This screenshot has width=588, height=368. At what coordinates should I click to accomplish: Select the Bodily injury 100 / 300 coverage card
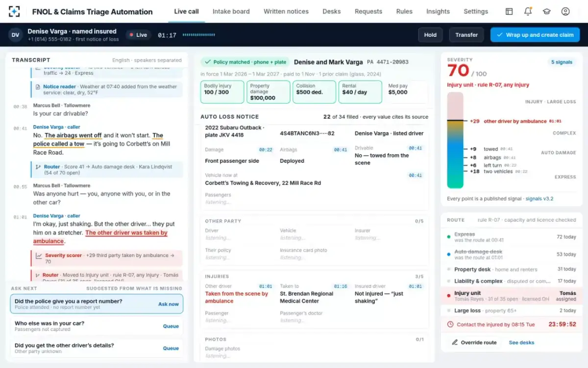click(x=222, y=92)
